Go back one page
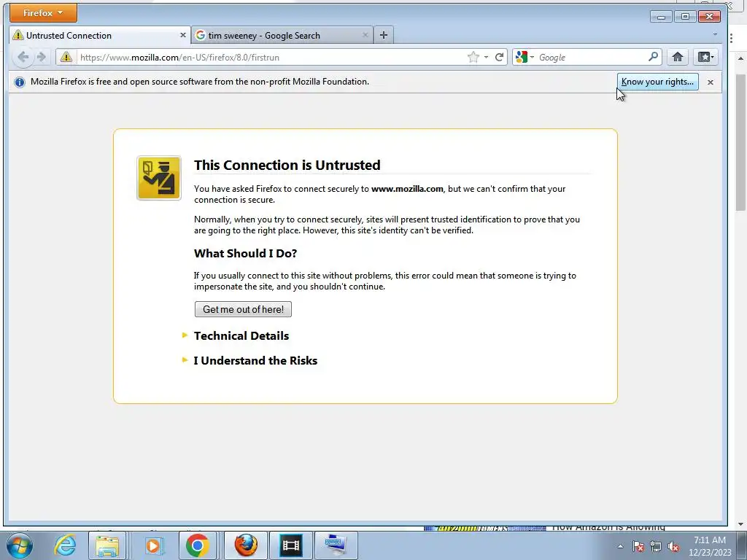 (23, 57)
